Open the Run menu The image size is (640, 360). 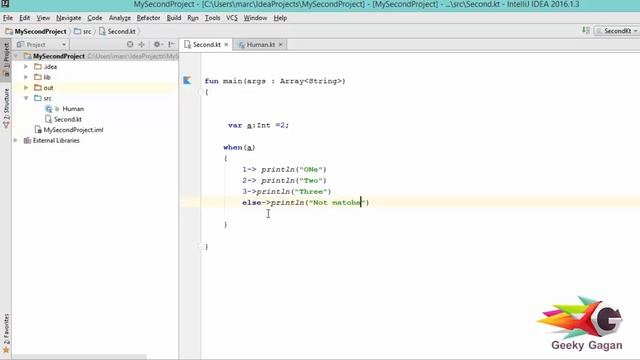(193, 18)
